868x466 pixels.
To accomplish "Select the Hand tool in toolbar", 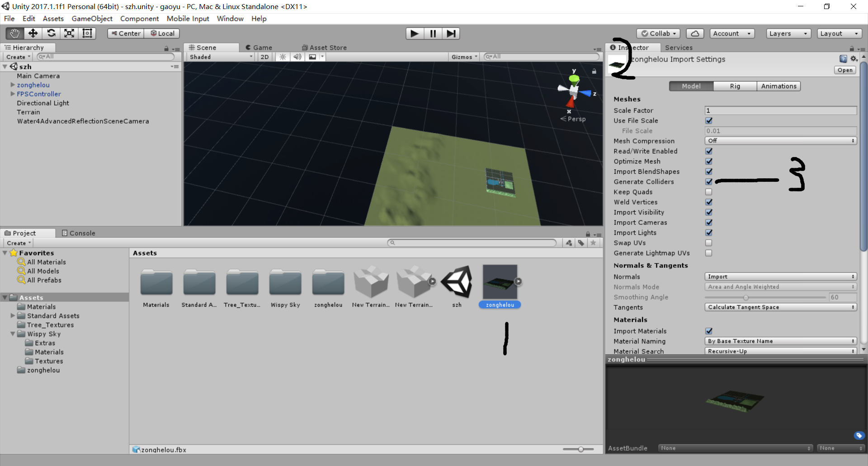I will tap(14, 33).
